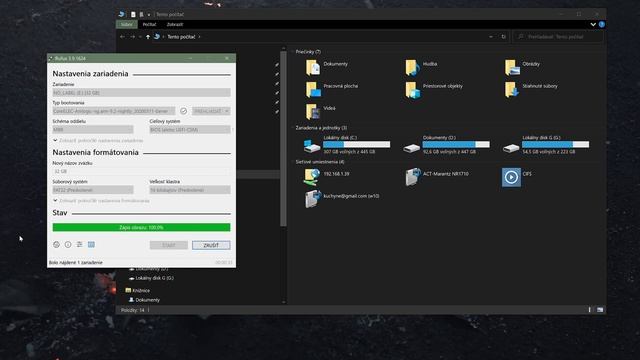Collapse the Sieťové umiestnenia (4) group

tap(293, 162)
